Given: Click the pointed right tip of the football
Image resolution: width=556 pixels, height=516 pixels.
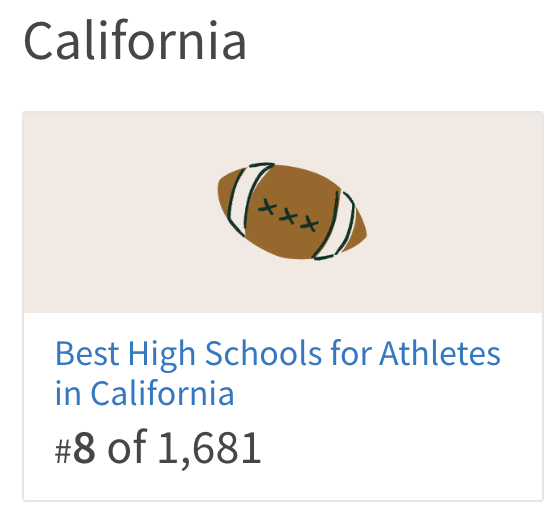Looking at the screenshot, I should [x=360, y=232].
